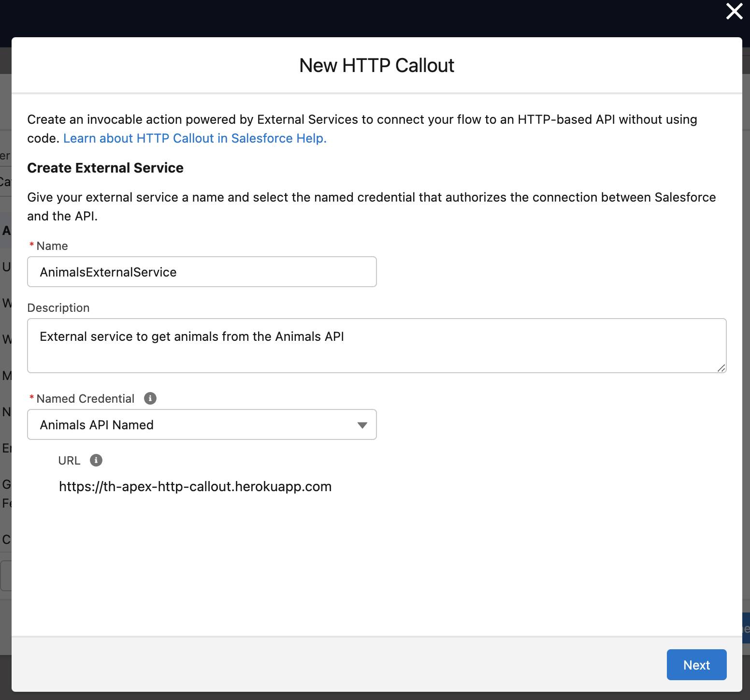Click the Name field containing AnimalsExternalService
The height and width of the screenshot is (700, 750).
coord(202,272)
